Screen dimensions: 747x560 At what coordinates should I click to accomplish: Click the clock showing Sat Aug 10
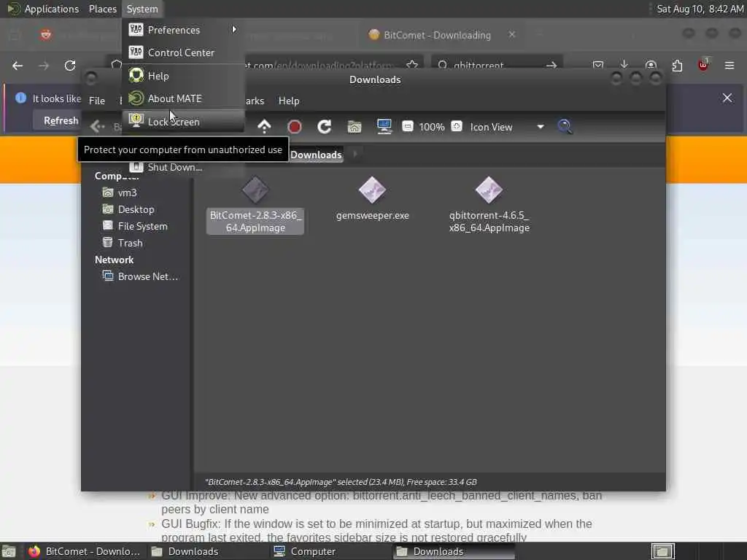point(700,9)
